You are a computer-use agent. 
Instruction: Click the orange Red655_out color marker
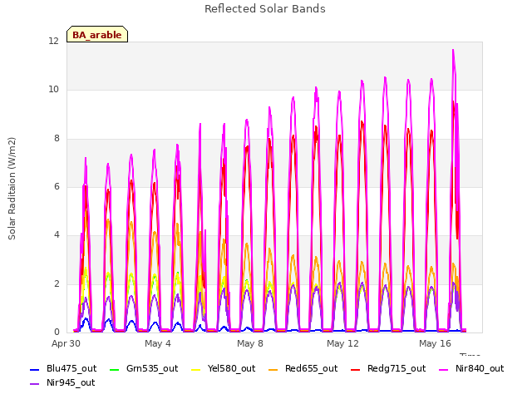point(273,369)
